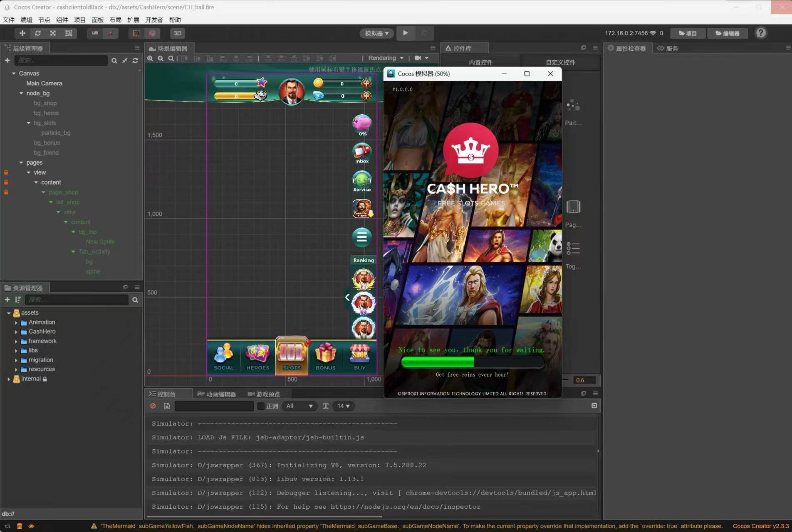Expand the CashHero assets folder
The image size is (792, 532).
point(16,332)
